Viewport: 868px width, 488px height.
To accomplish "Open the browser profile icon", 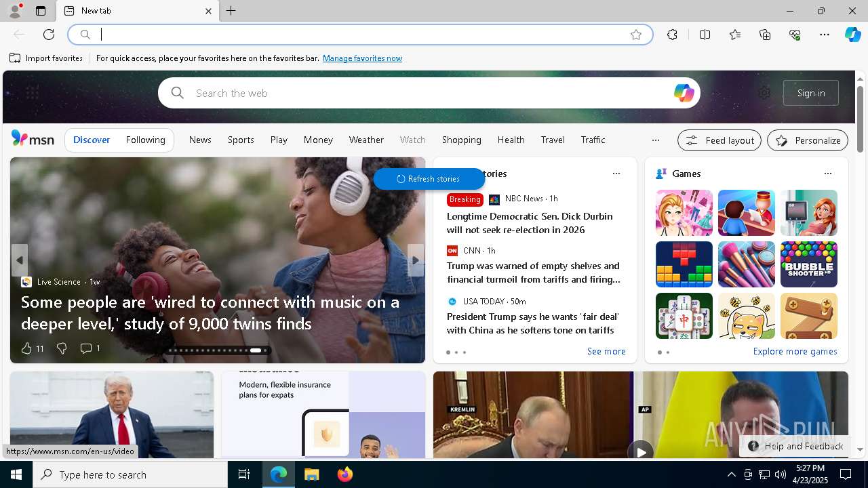I will click(15, 11).
